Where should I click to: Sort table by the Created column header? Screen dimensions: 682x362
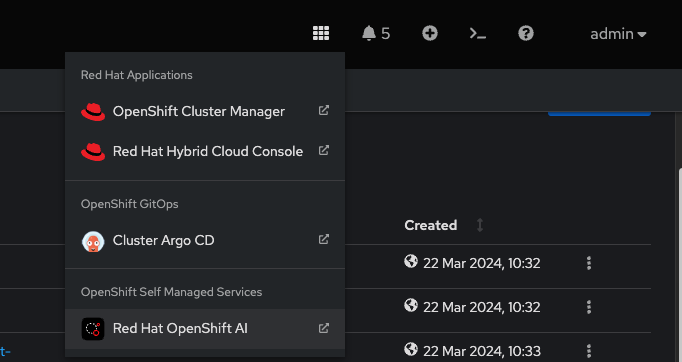click(431, 225)
